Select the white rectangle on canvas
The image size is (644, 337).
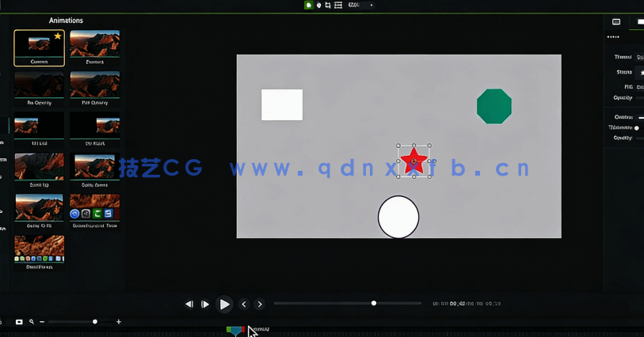tap(282, 105)
